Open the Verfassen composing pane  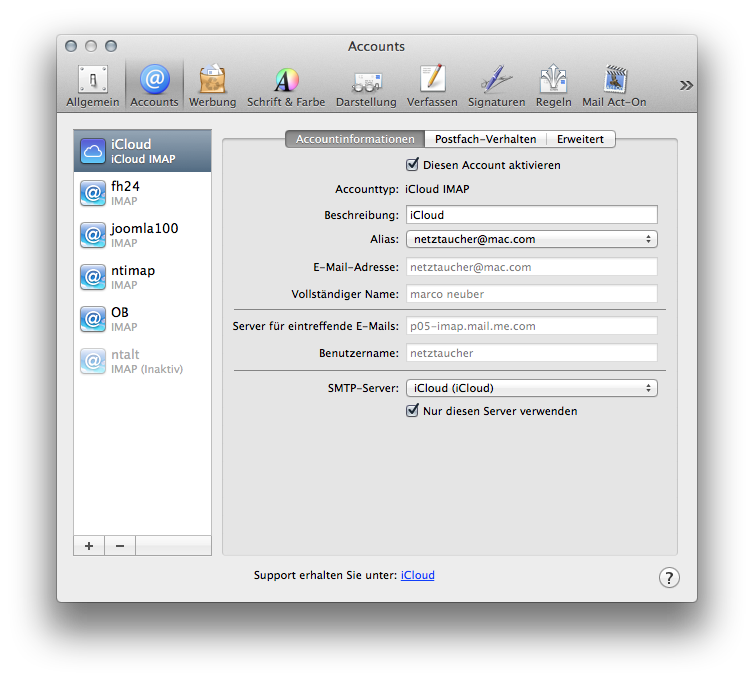[x=432, y=86]
